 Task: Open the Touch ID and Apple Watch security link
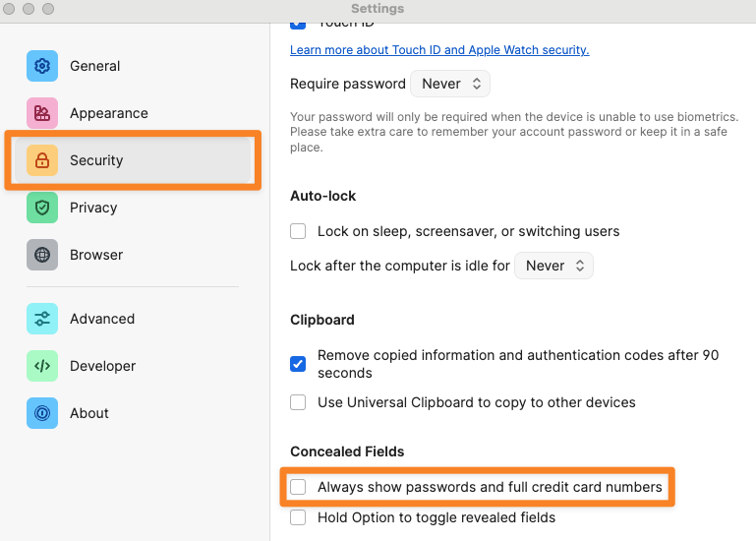pyautogui.click(x=439, y=49)
